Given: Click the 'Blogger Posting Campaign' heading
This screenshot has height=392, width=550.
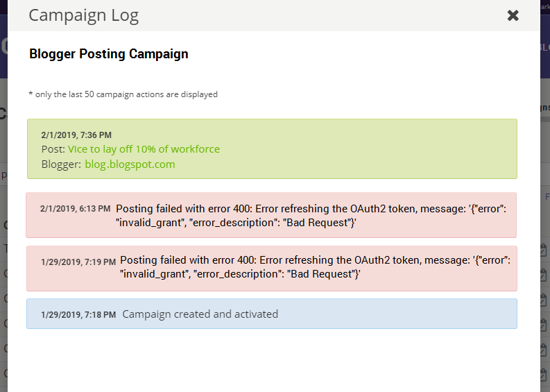Looking at the screenshot, I should 109,54.
